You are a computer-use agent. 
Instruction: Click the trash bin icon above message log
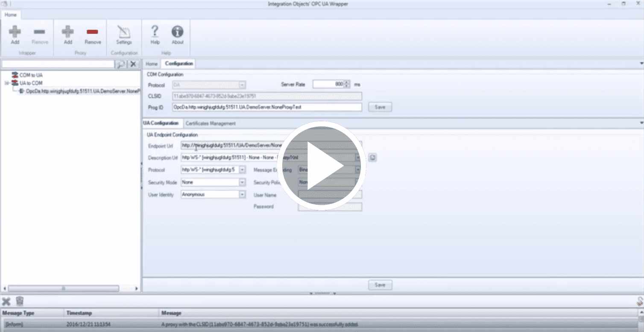coord(20,301)
